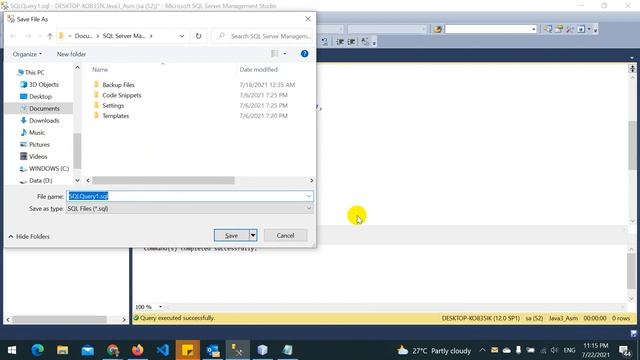Click the Search SQL Server Management box
The width and height of the screenshot is (640, 360).
point(262,36)
